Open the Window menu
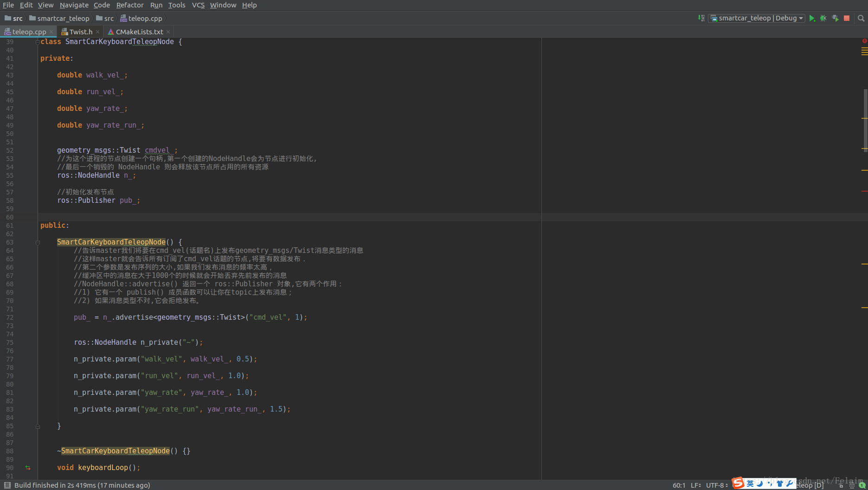 (x=223, y=5)
